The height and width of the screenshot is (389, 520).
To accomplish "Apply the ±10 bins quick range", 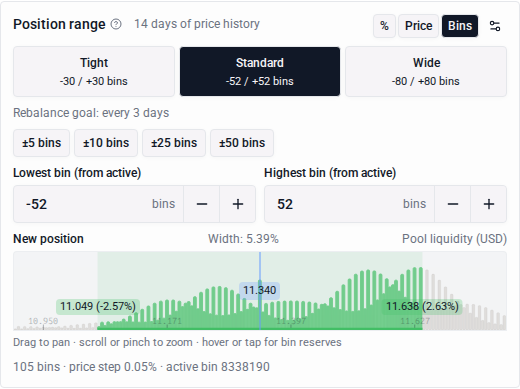I will 106,143.
